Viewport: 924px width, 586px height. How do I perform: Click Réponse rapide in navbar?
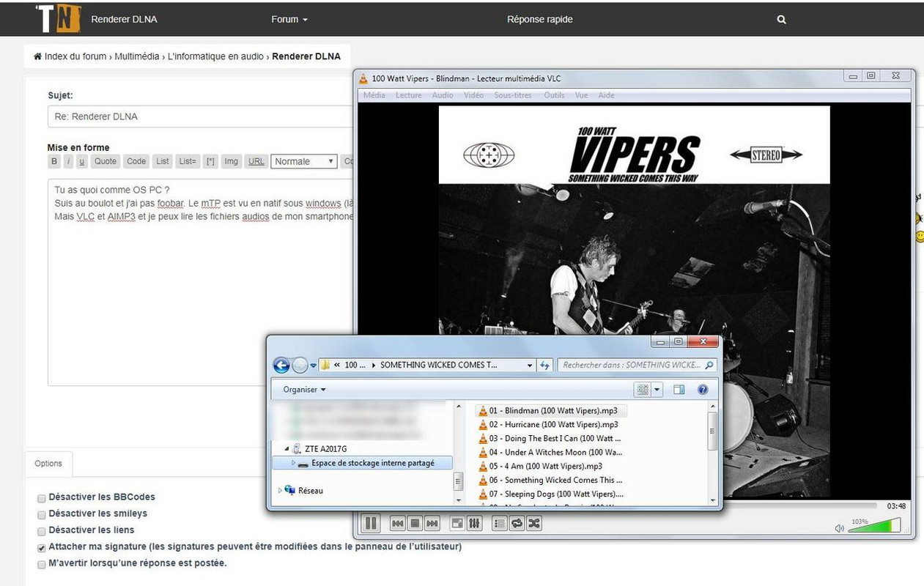click(x=540, y=19)
